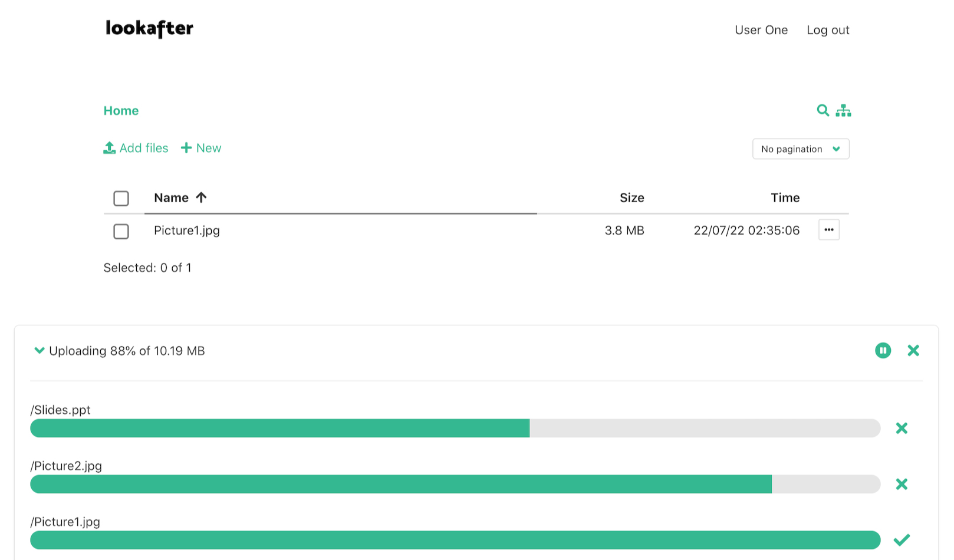954x560 pixels.
Task: Cancel all uploads with top X icon
Action: (x=913, y=351)
